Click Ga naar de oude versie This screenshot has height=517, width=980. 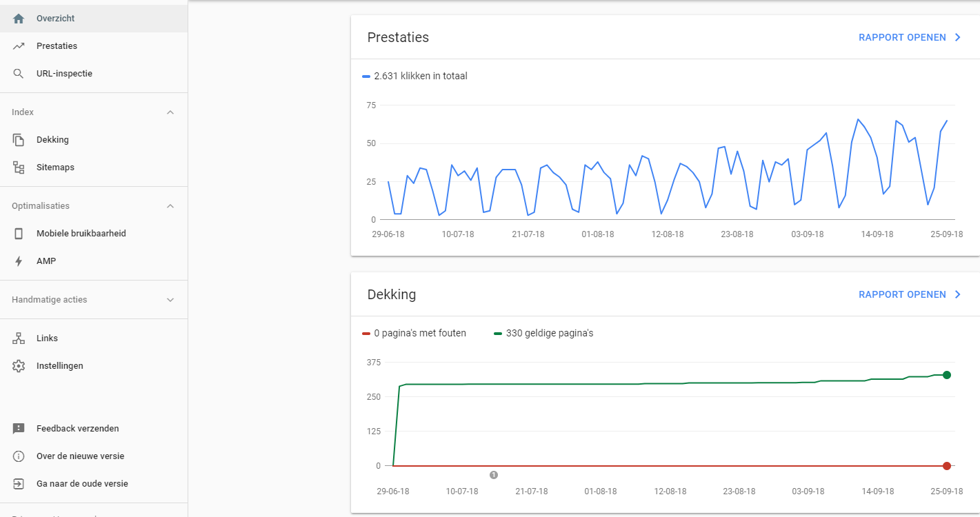pos(81,484)
